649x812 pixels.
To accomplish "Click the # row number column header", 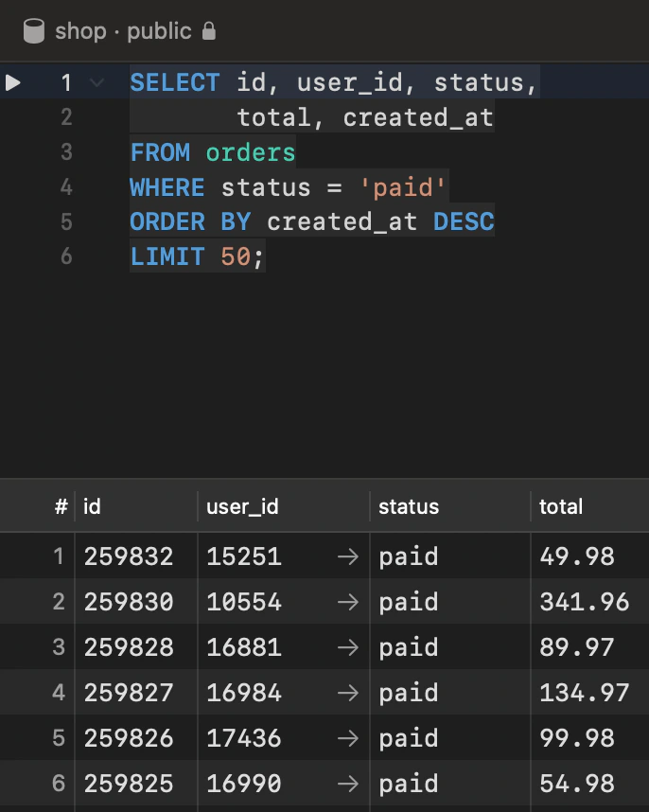I will coord(61,506).
